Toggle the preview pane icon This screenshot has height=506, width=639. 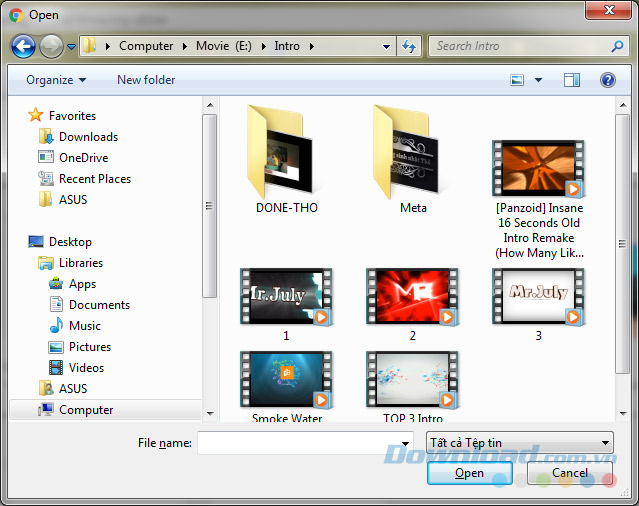572,80
